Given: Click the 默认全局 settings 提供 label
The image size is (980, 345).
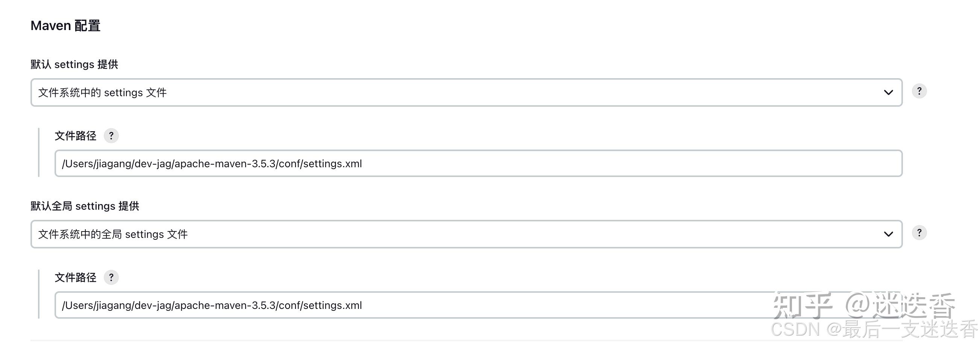Looking at the screenshot, I should [x=85, y=206].
